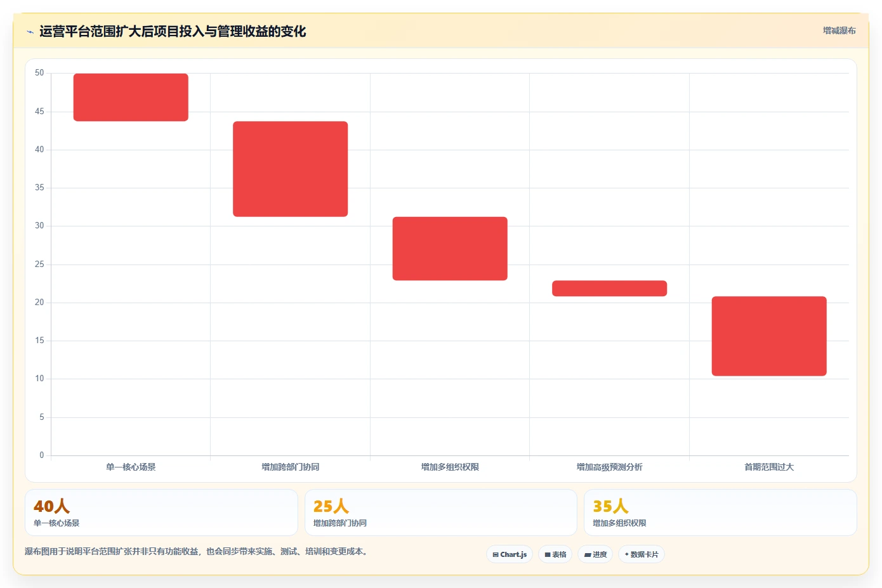This screenshot has height=588, width=882.
Task: Click y-axis tick value 50
Action: coord(39,73)
